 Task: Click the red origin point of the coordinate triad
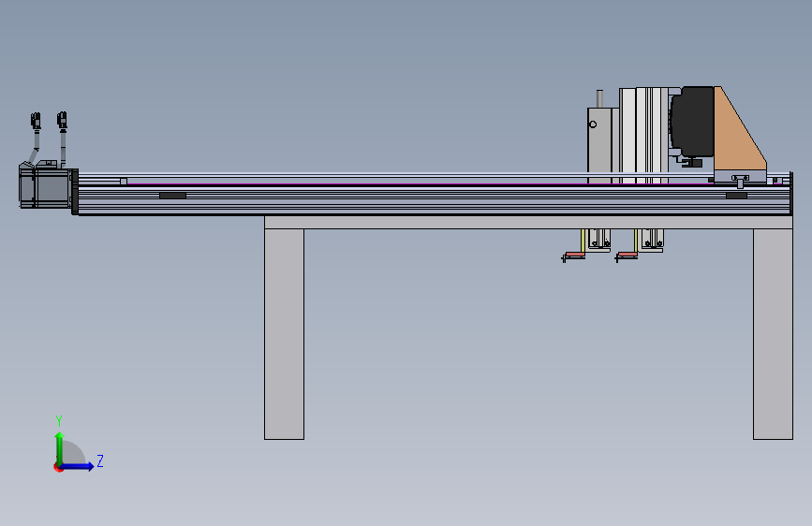click(58, 467)
